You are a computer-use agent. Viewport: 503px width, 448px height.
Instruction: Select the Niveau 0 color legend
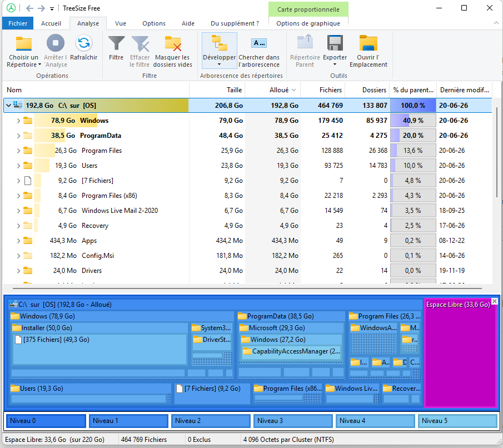pyautogui.click(x=46, y=421)
